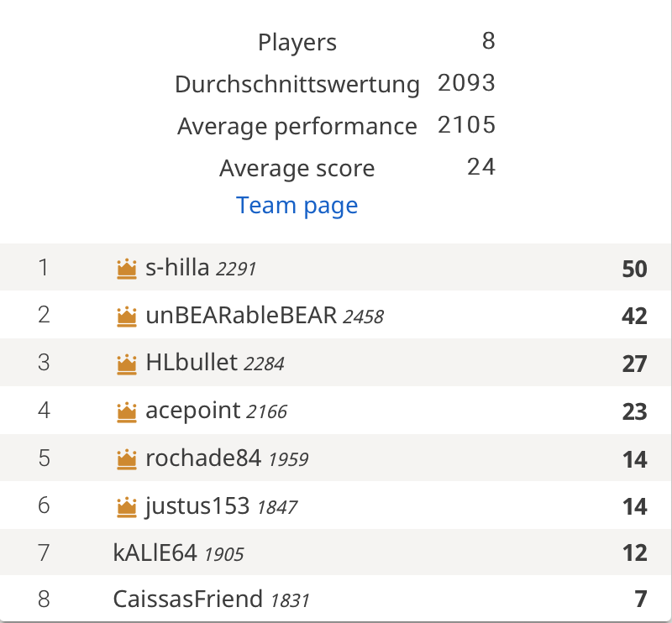Open rochade84 player row
672x623 pixels.
335,458
